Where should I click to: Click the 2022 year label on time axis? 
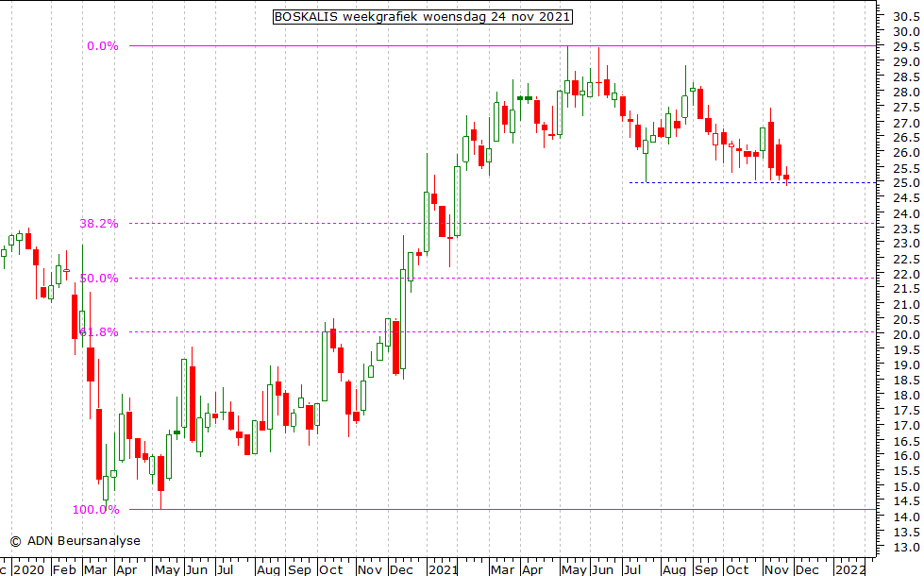click(x=850, y=569)
